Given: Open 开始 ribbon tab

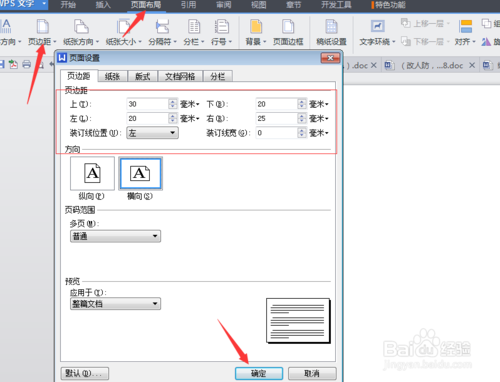Looking at the screenshot, I should click(68, 5).
